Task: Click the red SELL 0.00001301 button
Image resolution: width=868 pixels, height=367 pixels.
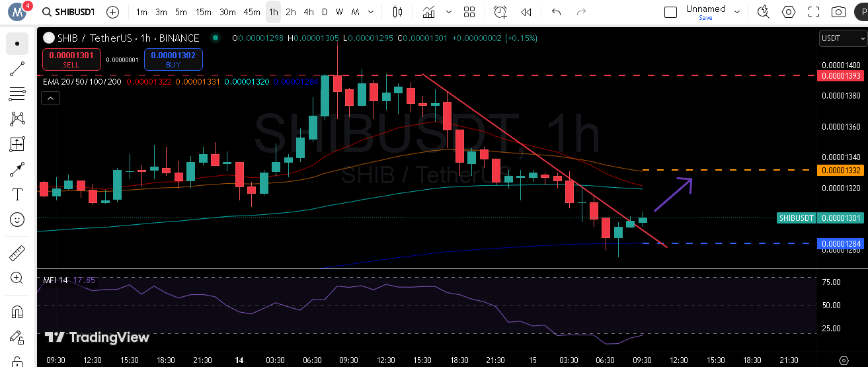Action: (71, 60)
